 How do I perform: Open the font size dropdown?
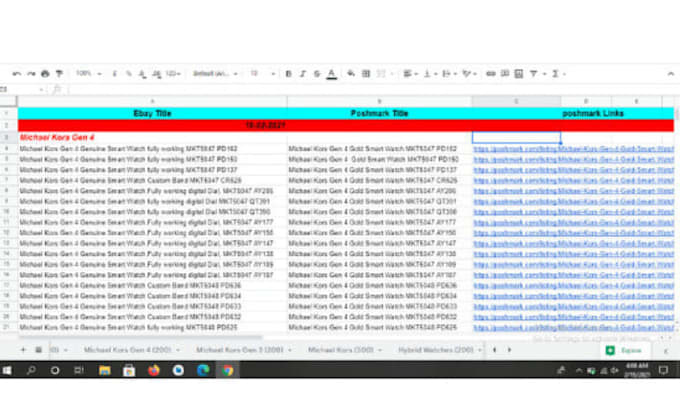point(262,74)
